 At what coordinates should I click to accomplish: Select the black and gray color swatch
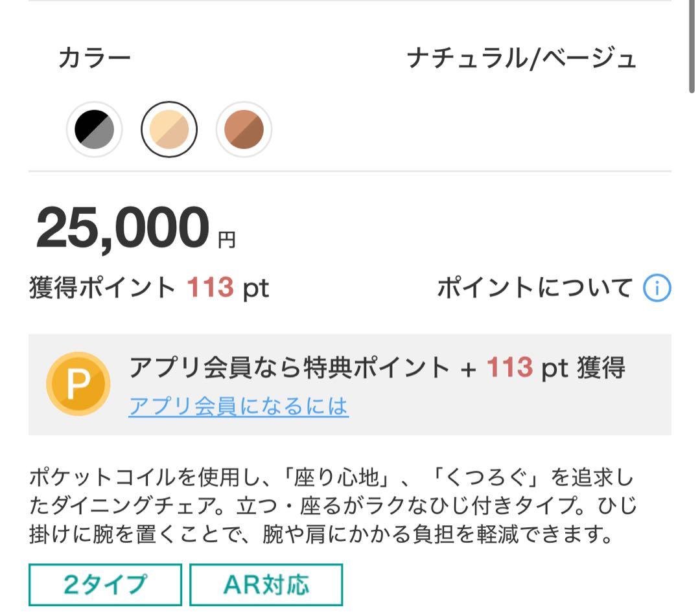tap(95, 130)
